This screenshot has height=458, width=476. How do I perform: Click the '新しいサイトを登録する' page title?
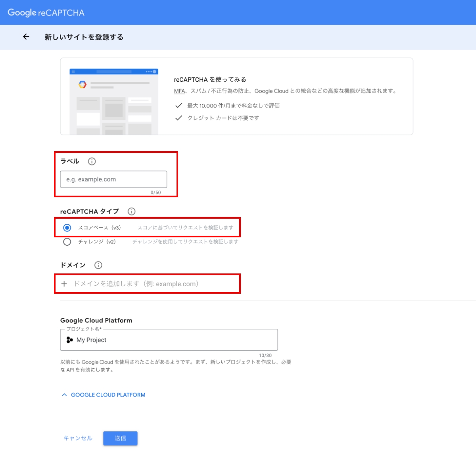coord(84,37)
